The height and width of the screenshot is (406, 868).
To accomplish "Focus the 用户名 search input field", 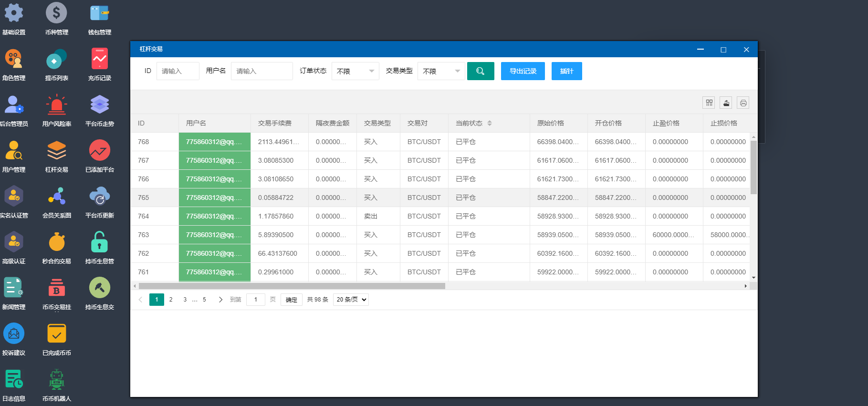I will tap(261, 71).
